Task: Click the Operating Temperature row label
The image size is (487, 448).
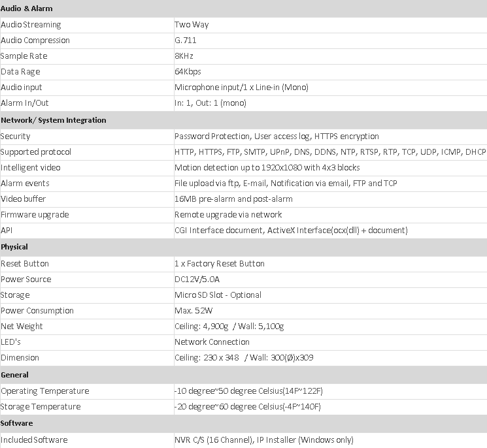Action: point(45,391)
